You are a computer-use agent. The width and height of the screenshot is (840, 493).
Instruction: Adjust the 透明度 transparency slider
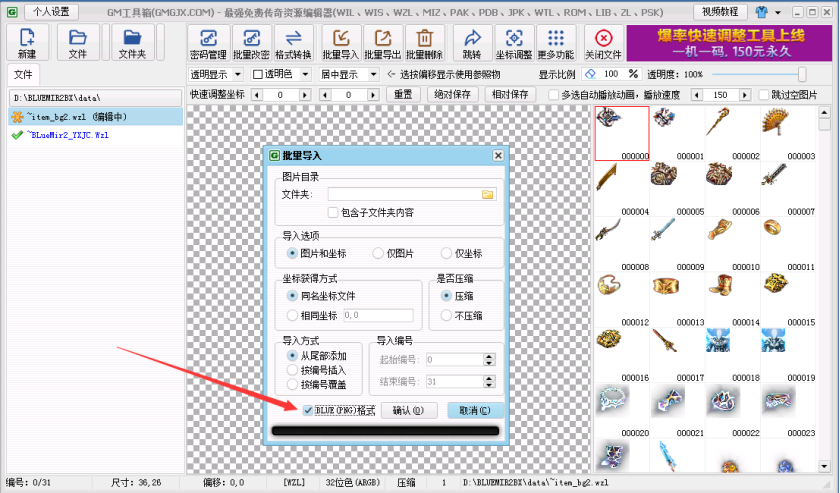801,74
